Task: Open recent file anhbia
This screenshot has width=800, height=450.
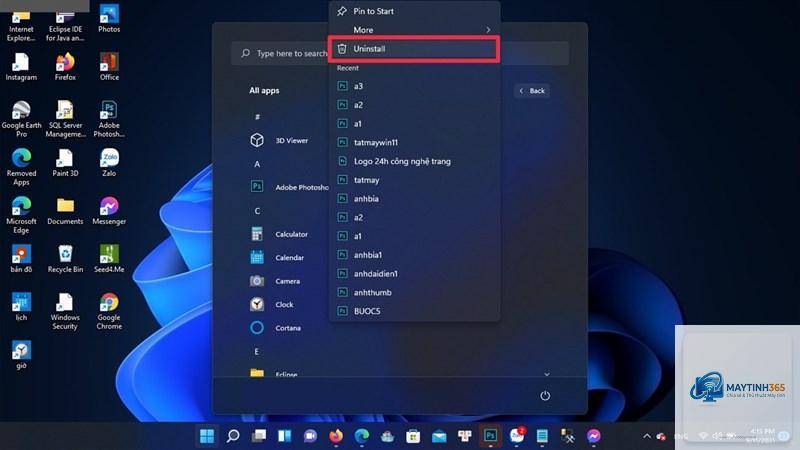Action: tap(414, 198)
